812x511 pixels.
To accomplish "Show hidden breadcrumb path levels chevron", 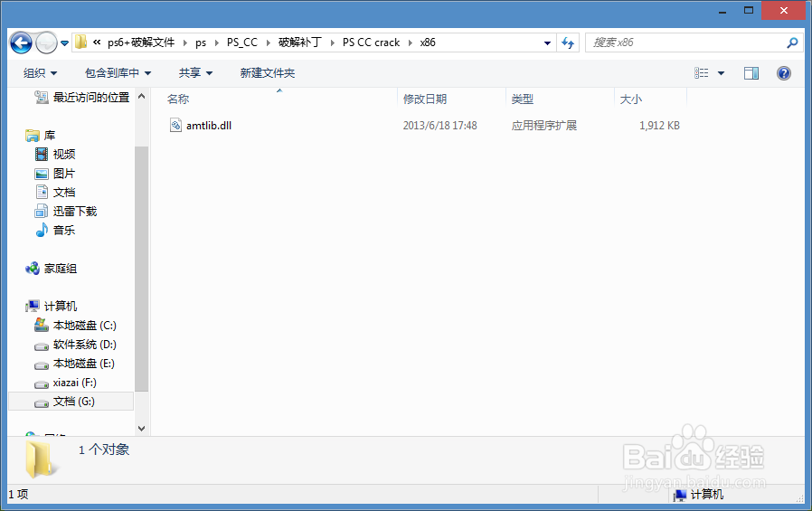I will tap(97, 43).
